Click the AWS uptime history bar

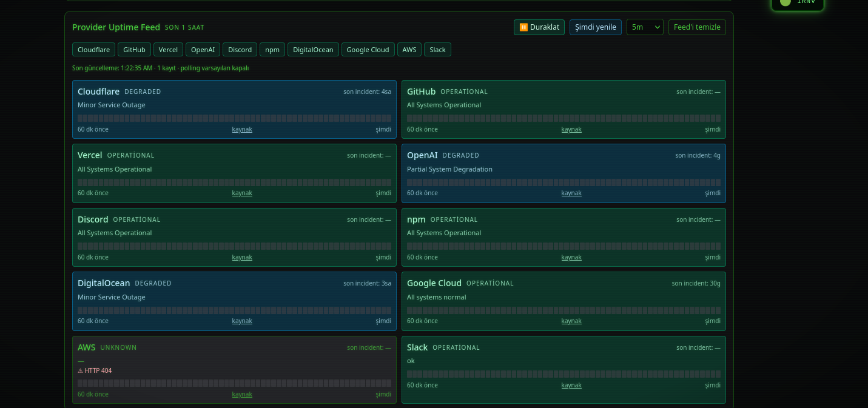click(234, 383)
